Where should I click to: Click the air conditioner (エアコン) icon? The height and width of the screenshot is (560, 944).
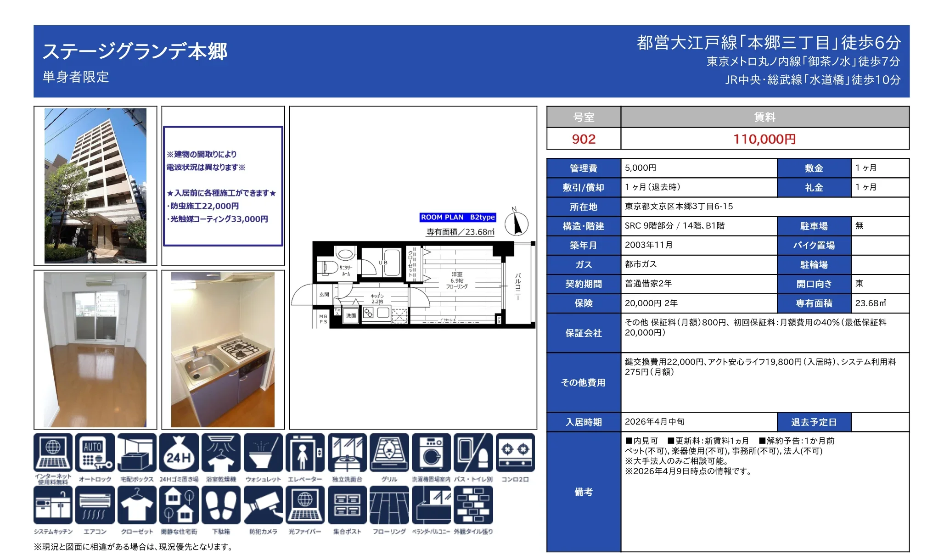point(95,505)
